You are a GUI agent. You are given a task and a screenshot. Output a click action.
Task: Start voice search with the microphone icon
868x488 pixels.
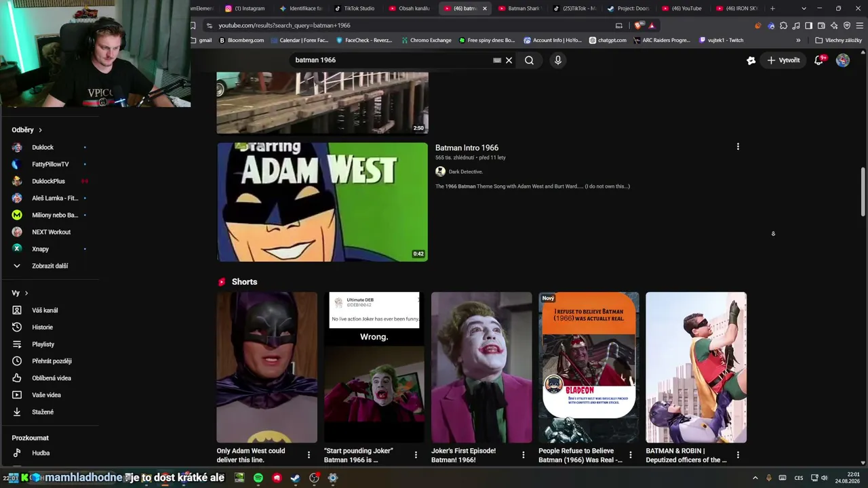[x=558, y=60]
